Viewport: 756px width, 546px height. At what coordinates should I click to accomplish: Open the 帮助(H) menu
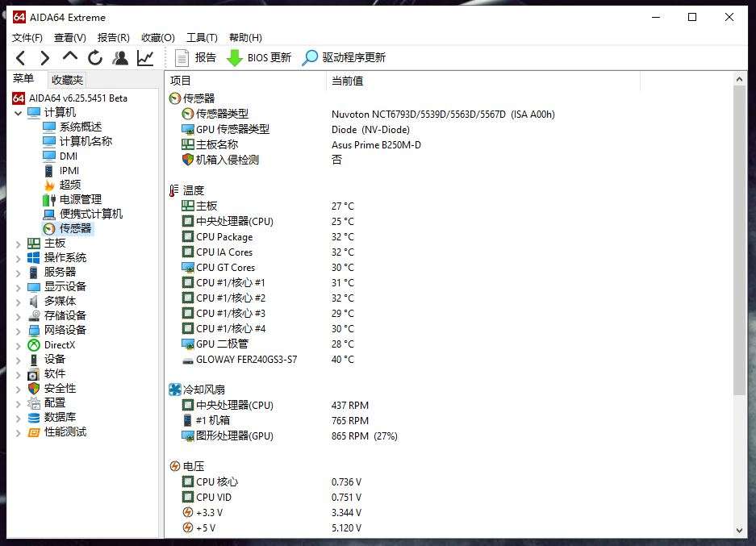[x=245, y=38]
